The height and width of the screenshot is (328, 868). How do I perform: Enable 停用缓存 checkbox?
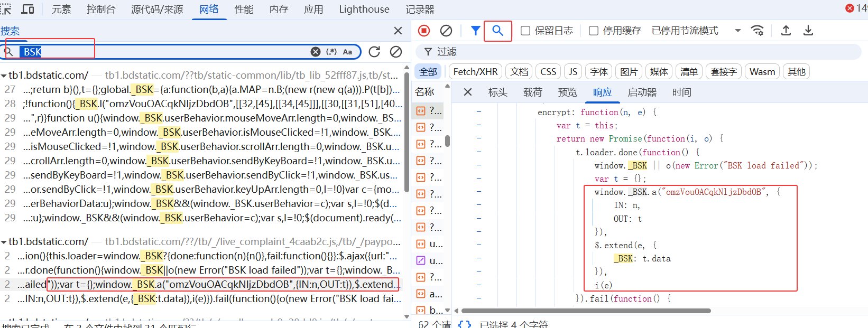click(594, 31)
